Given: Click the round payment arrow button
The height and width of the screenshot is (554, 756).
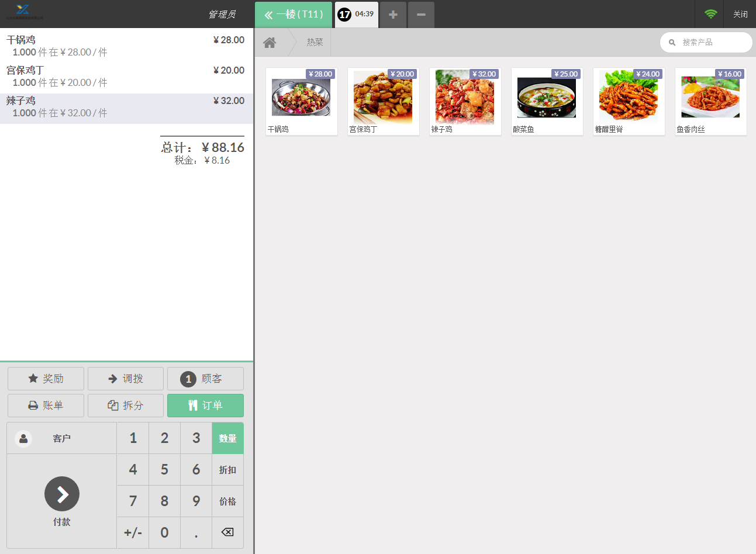Looking at the screenshot, I should [x=62, y=494].
